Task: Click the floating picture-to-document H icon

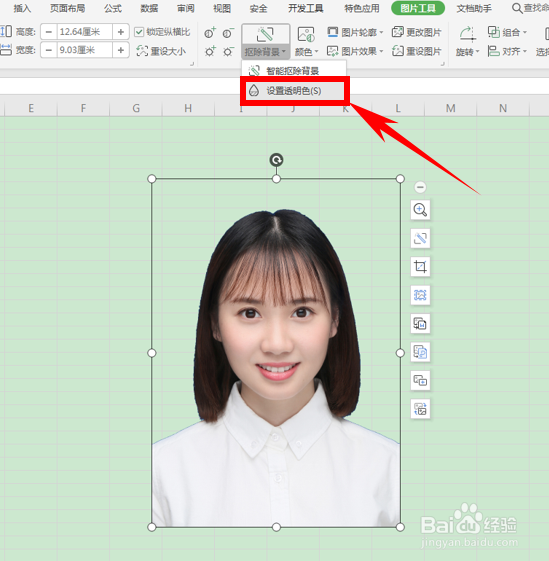Action: (420, 323)
